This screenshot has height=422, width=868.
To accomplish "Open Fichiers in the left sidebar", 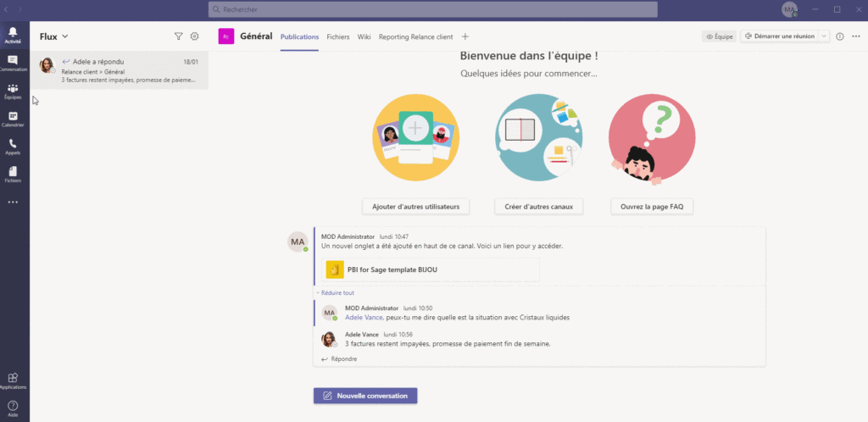I will tap(14, 175).
